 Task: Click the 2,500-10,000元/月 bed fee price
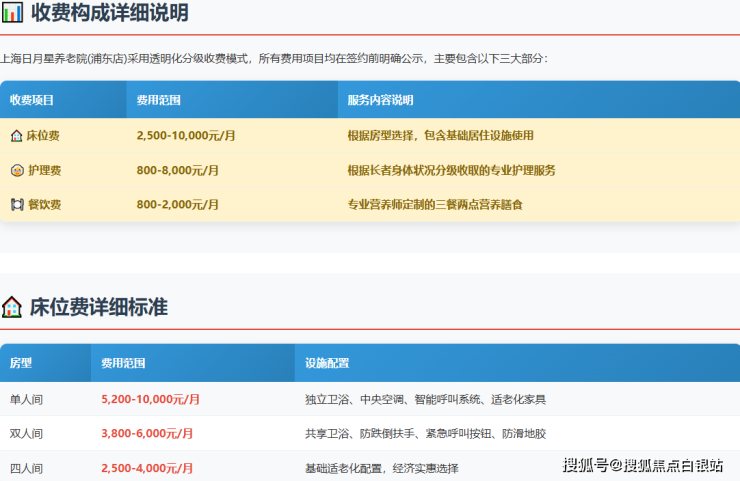pos(186,136)
